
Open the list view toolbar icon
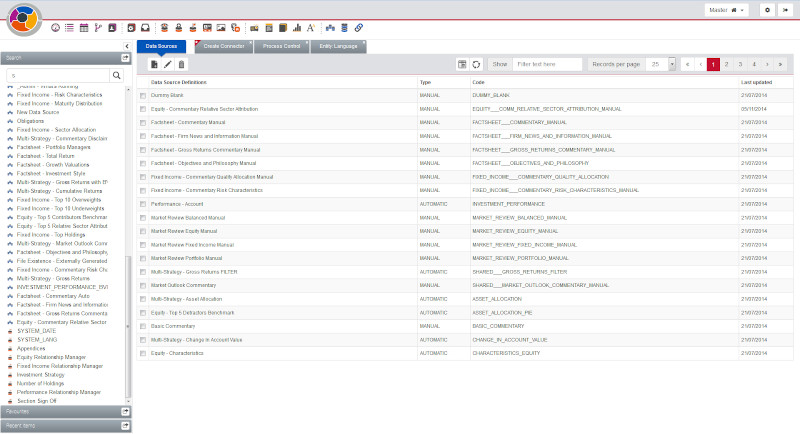click(69, 28)
